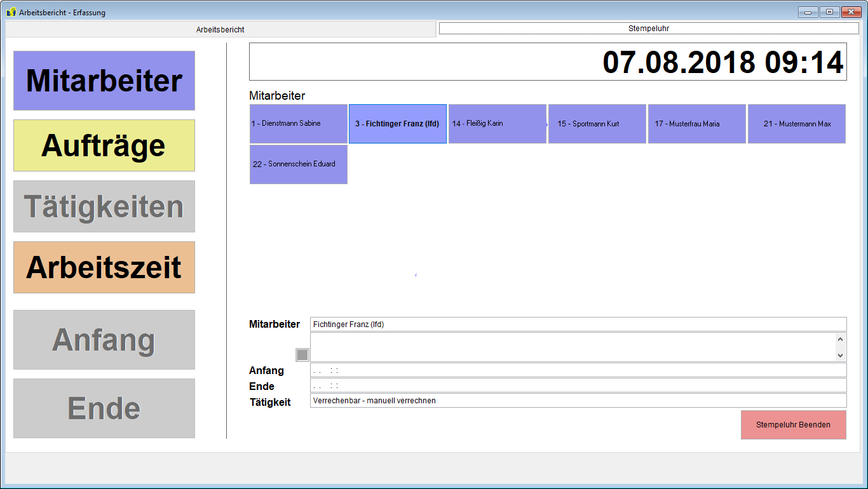The width and height of the screenshot is (868, 489).
Task: Choose employee 14 - Fleißig Karin
Action: 498,124
